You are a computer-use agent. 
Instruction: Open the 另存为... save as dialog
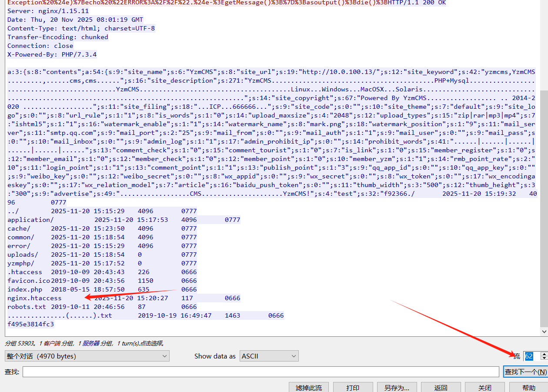point(397,388)
